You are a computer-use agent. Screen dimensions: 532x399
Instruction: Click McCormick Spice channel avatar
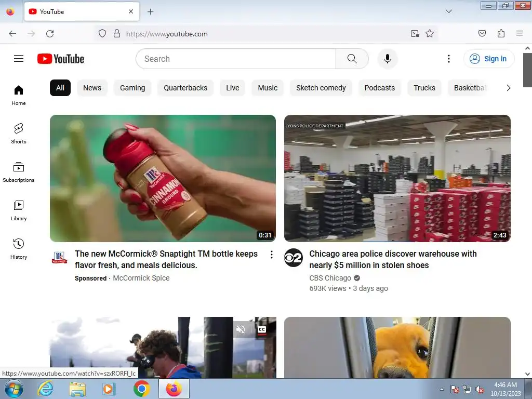(59, 258)
